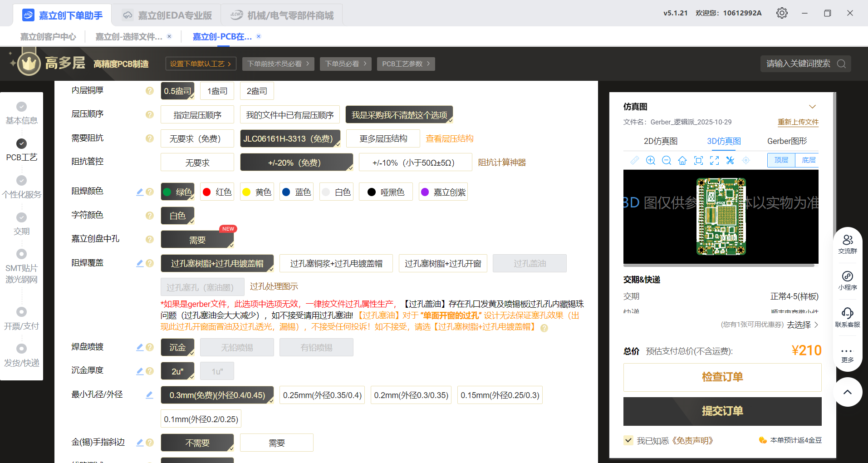Reset the preview with the home icon
The image size is (868, 463).
[682, 160]
